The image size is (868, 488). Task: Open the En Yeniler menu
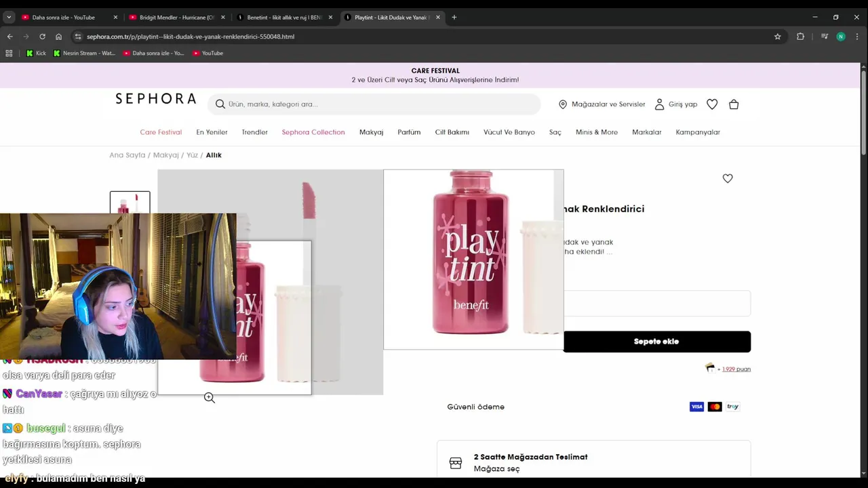[x=212, y=132]
